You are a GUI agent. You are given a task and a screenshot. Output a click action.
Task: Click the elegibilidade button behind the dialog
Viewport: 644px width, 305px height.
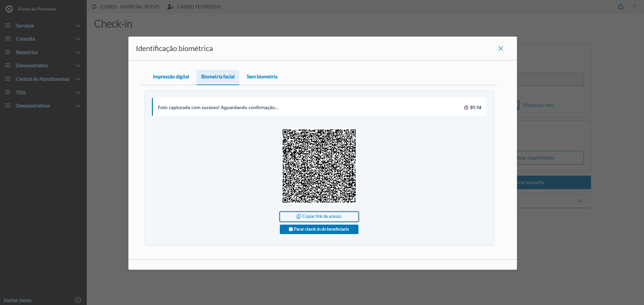point(550,158)
